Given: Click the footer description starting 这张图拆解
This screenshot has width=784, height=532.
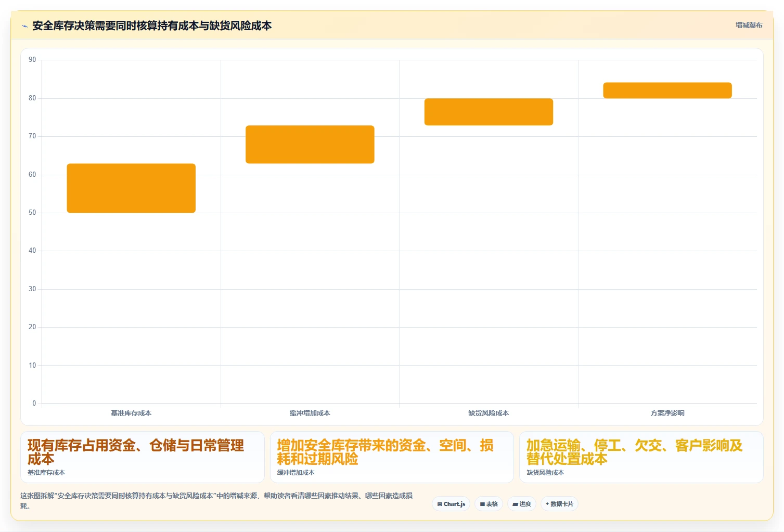Looking at the screenshot, I should click(x=216, y=501).
